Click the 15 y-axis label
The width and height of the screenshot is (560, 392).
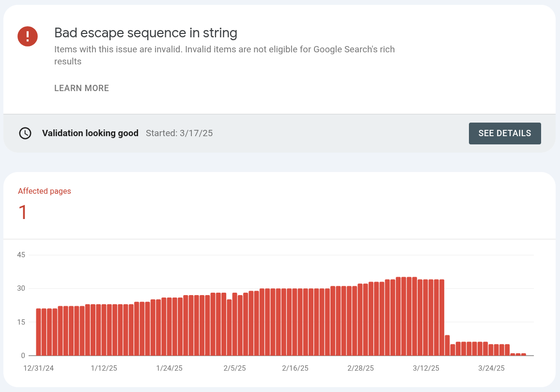click(21, 322)
